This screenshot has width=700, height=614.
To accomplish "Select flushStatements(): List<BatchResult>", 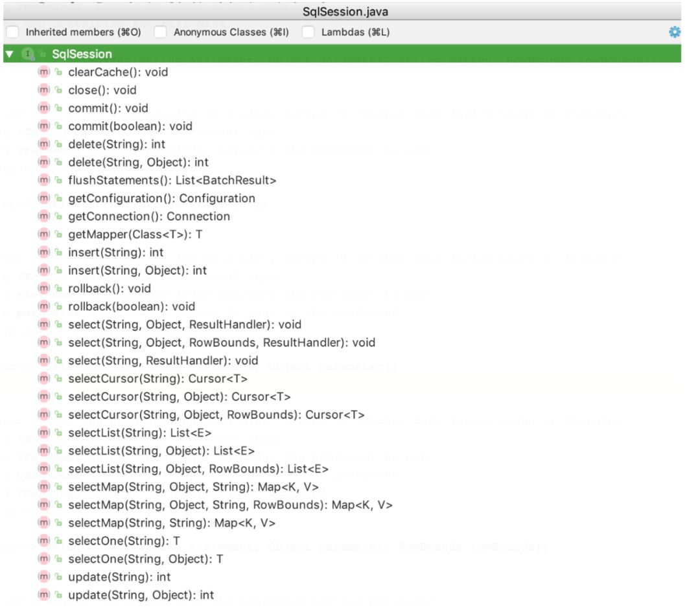I will [x=172, y=180].
